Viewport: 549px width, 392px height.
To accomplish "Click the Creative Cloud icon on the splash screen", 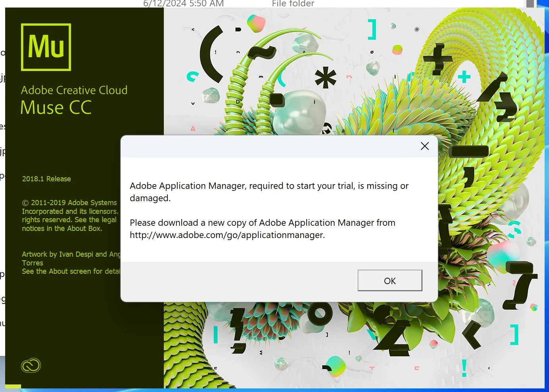I will (x=31, y=365).
